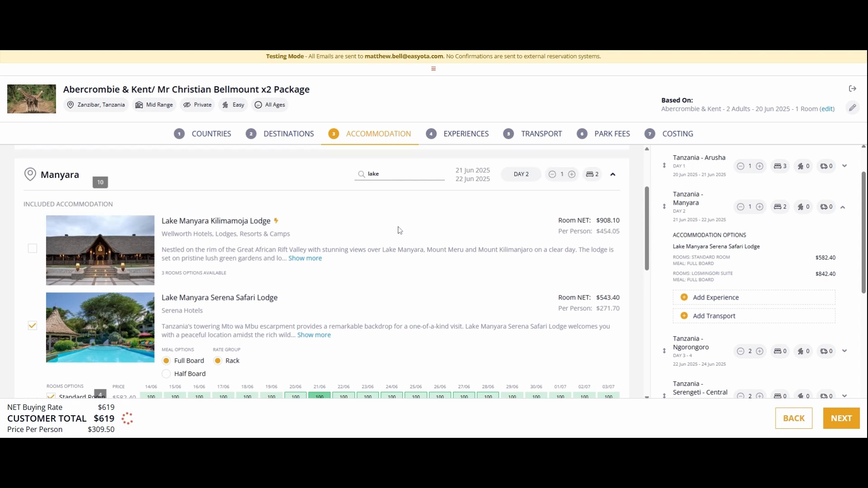Collapse the Tanzania - Manyara itinerary row
The height and width of the screenshot is (488, 868).
(843, 207)
